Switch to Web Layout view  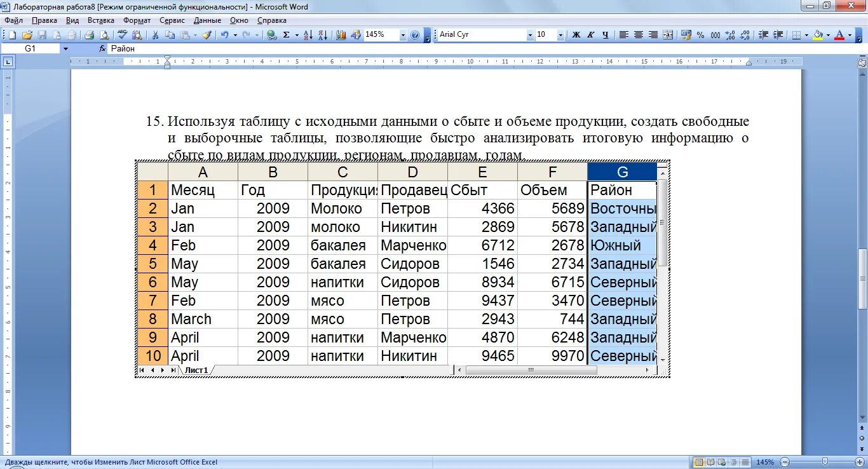coord(722,462)
